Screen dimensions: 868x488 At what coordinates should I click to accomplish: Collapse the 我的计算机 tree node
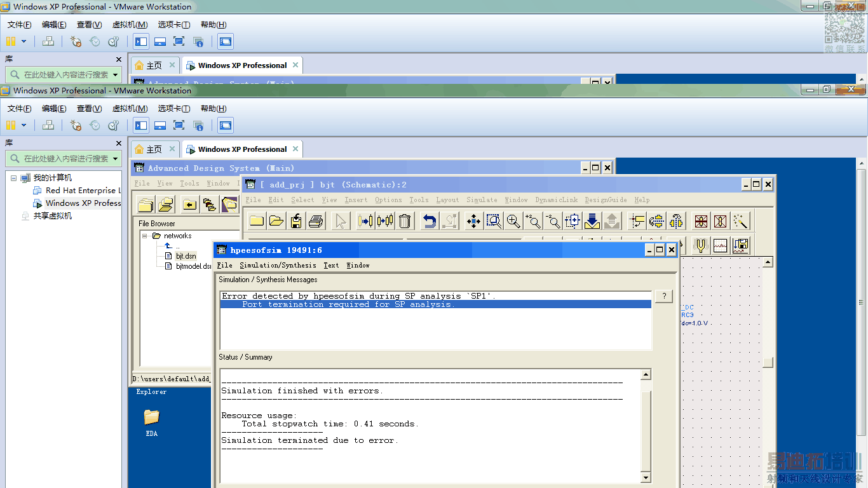13,178
